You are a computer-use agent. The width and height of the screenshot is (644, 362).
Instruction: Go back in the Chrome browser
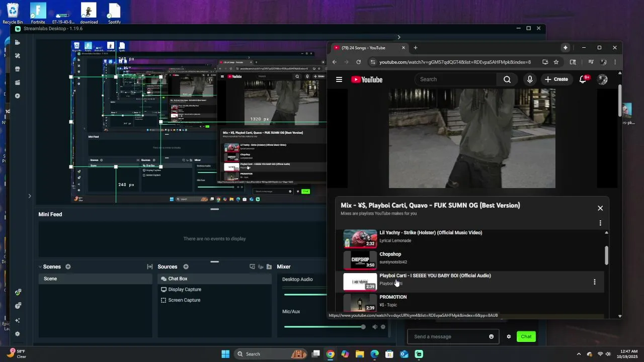335,62
